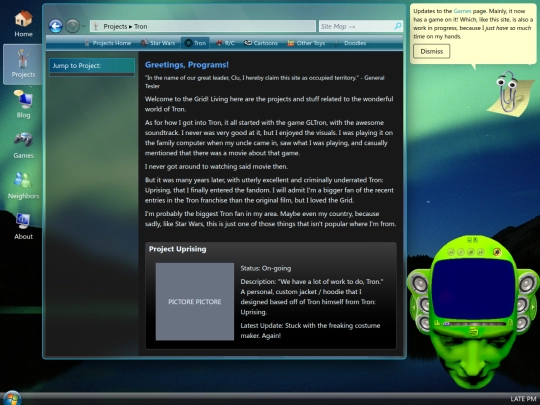Click the media player left side arrow
This screenshot has height=405, width=540.
tap(414, 306)
